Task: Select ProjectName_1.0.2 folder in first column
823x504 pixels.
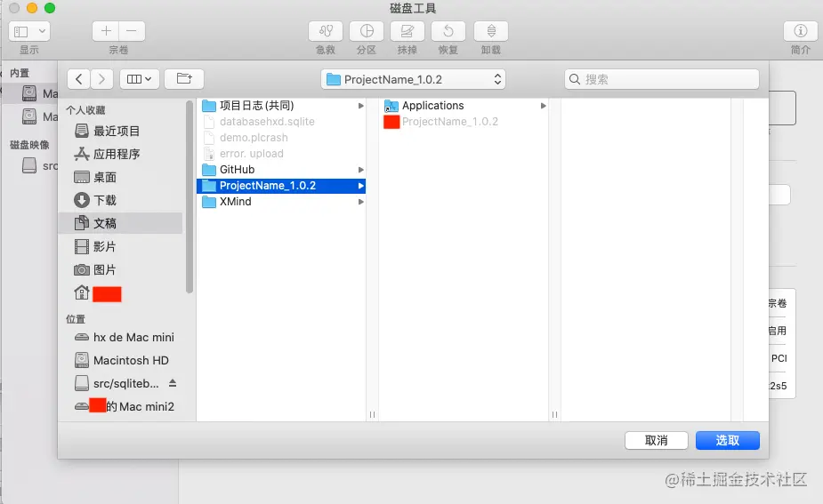Action: pyautogui.click(x=281, y=186)
